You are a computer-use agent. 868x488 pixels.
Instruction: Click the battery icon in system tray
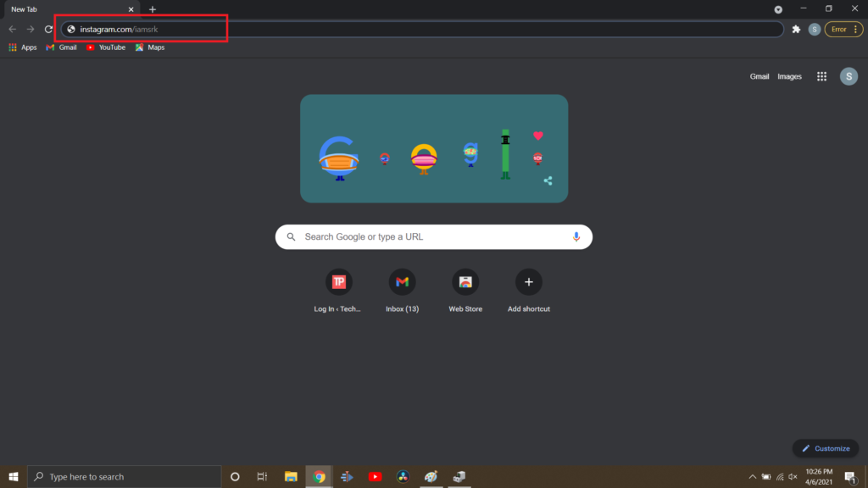click(x=766, y=476)
